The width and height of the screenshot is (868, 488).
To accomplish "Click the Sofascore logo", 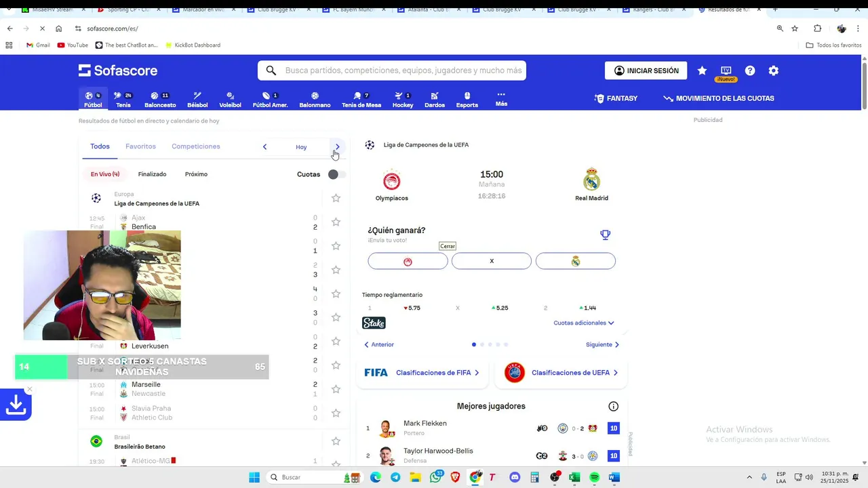I will coord(118,70).
